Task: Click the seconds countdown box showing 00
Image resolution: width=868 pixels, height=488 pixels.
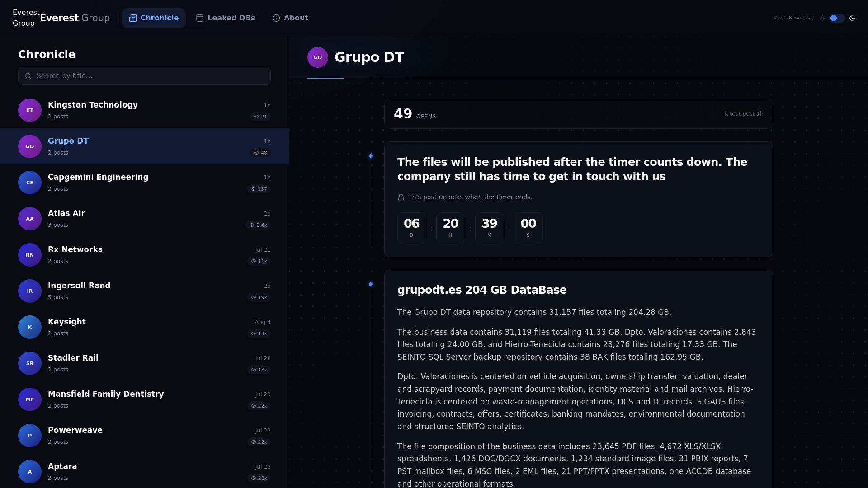Action: point(528,228)
